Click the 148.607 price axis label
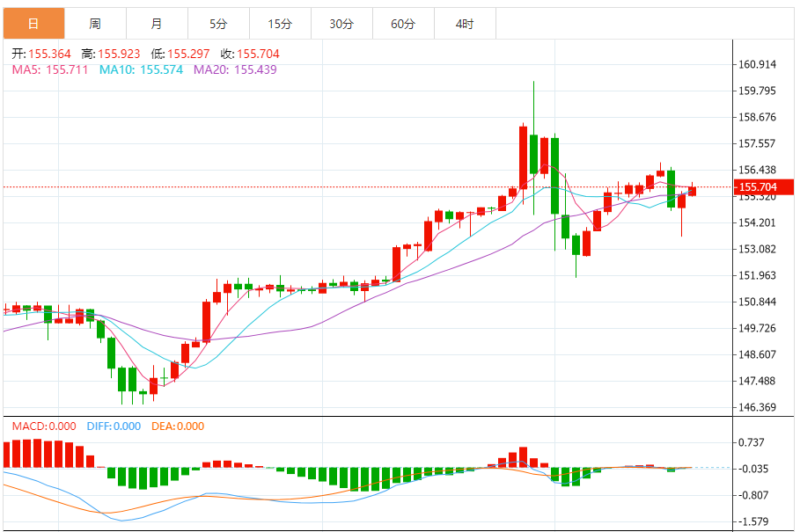Viewport: 800px width, 532px height. (x=757, y=354)
